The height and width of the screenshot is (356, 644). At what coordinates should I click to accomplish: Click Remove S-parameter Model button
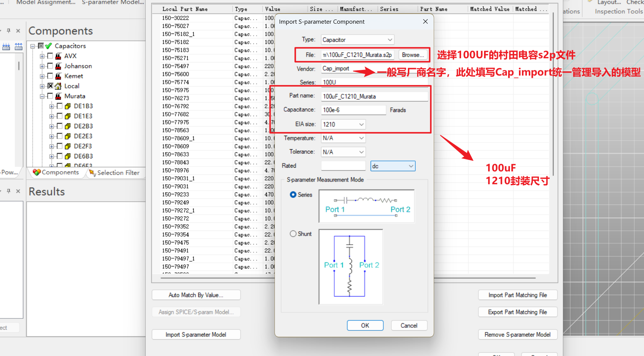click(517, 335)
